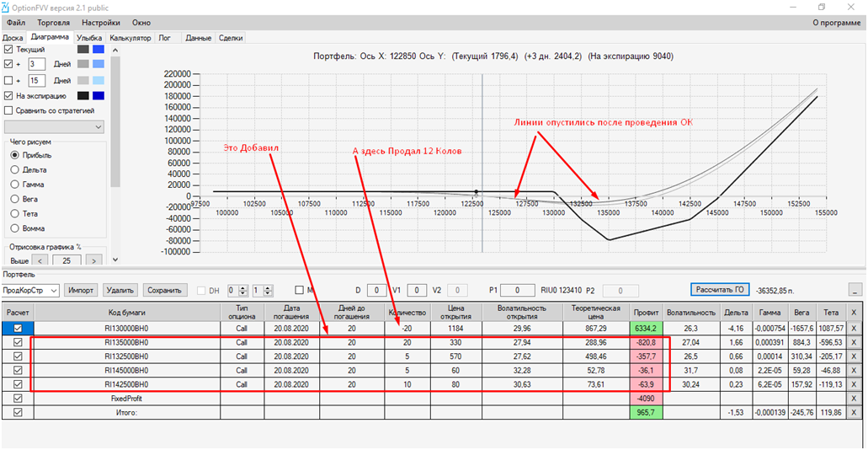The width and height of the screenshot is (868, 450).
Task: Switch to the 'Калькулятор' tab
Action: click(x=130, y=38)
